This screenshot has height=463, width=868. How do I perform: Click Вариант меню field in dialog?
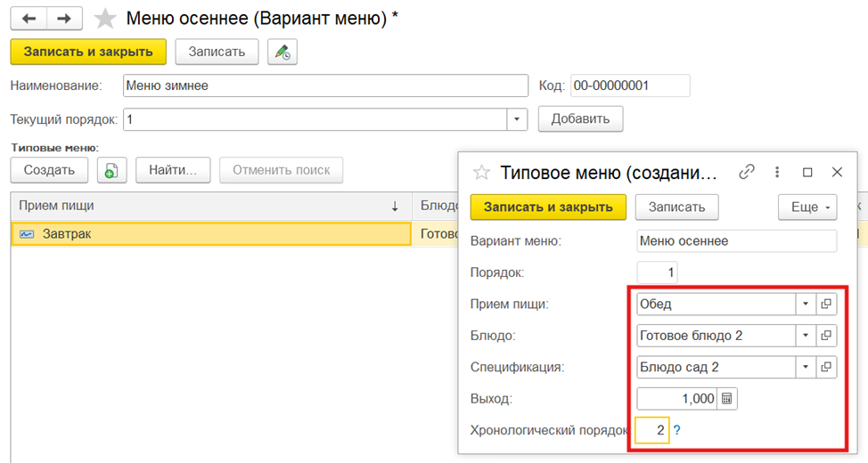click(x=737, y=241)
